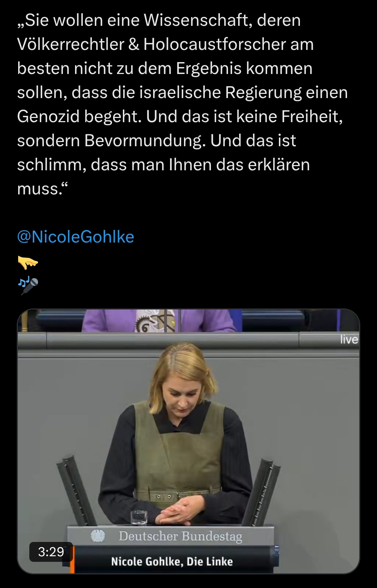
Task: Click the word "Holocaustforscher" in the post
Action: tap(215, 44)
